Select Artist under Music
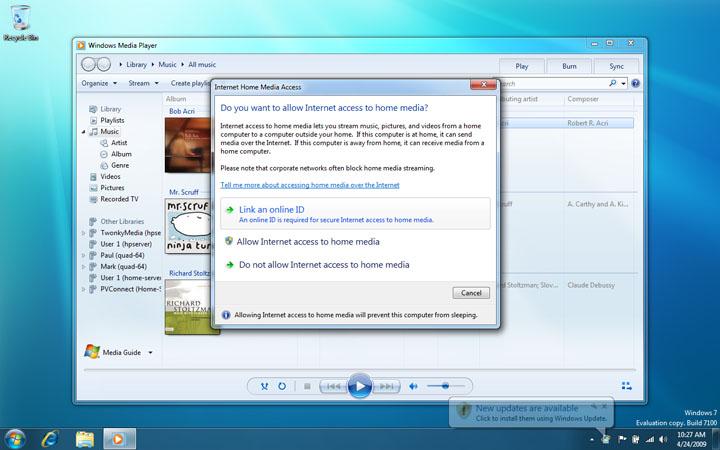720x450 pixels. 118,143
